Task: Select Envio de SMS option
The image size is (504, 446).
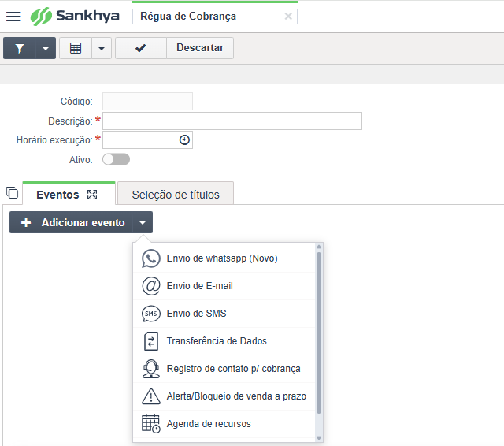Action: coord(224,314)
